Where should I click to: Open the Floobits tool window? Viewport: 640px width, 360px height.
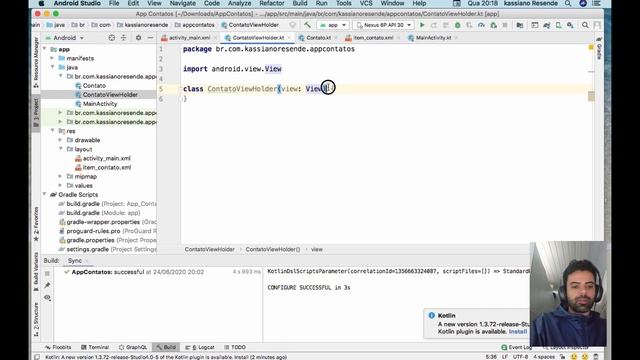point(58,347)
